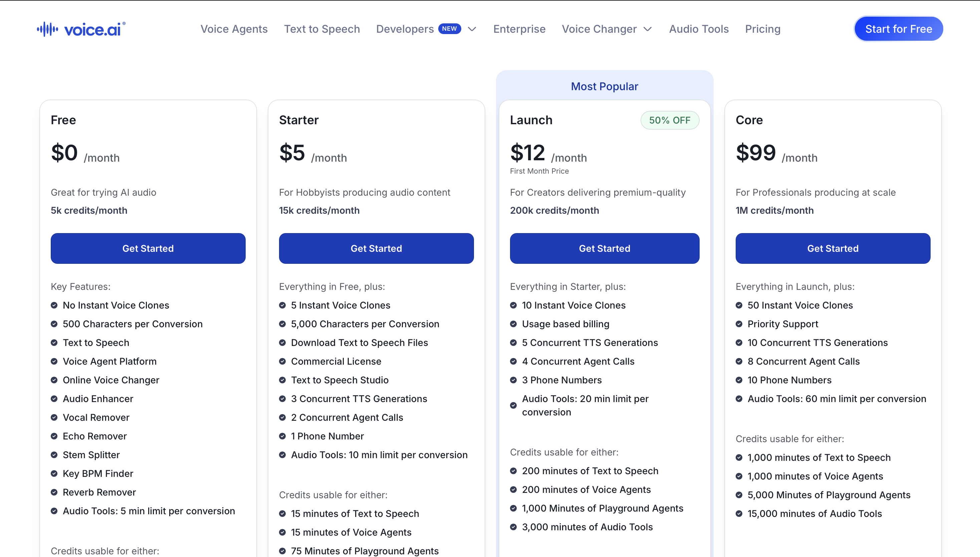980x557 pixels.
Task: Click the Echo Remover feature text
Action: point(94,436)
